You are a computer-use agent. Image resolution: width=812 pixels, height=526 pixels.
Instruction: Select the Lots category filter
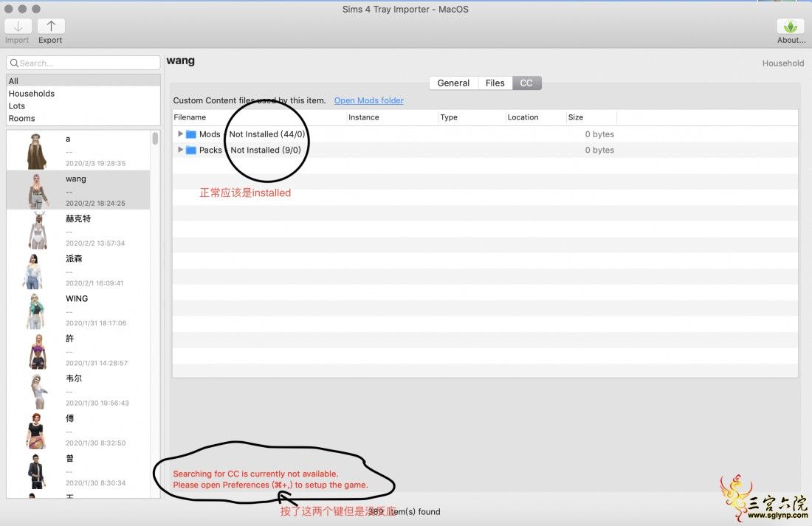(83, 106)
